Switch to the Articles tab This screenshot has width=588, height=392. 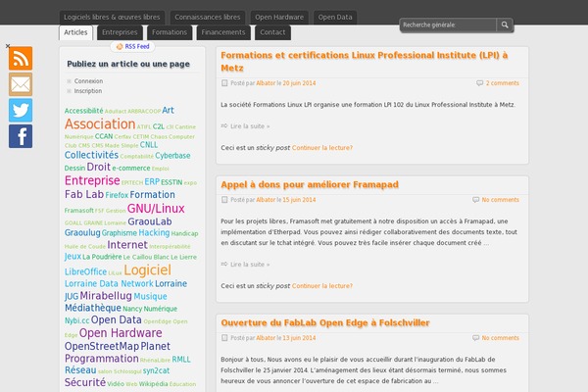[x=75, y=32]
